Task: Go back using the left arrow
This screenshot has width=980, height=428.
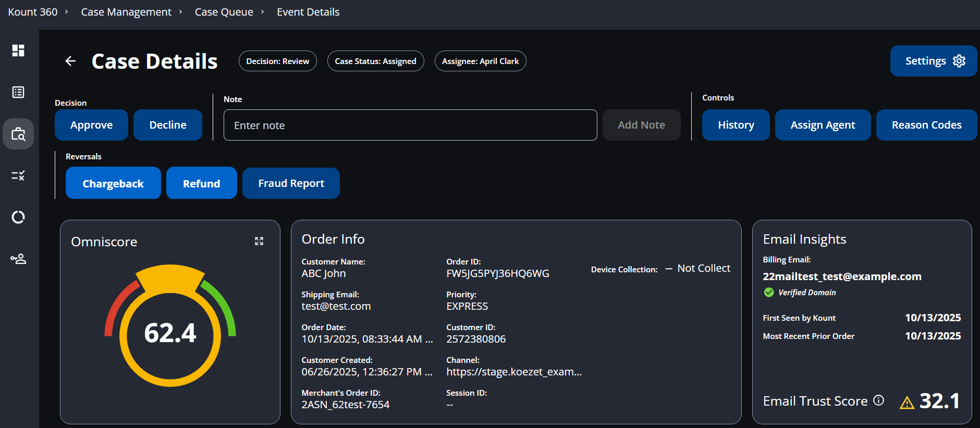Action: [70, 61]
